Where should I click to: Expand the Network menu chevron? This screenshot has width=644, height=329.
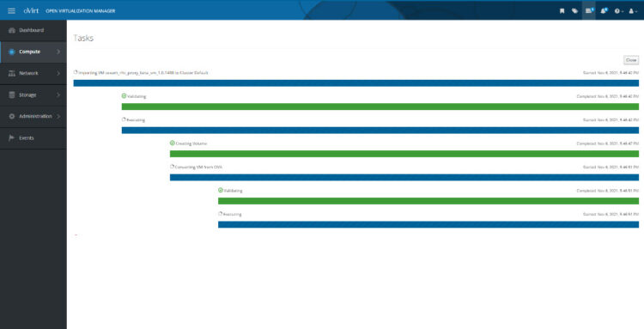(58, 73)
